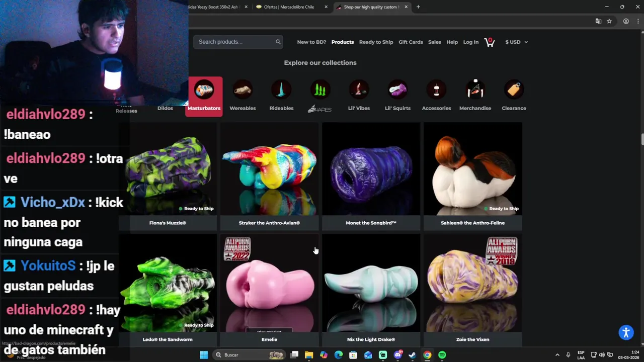644x362 pixels.
Task: Open the Nix the Light Drake product card
Action: (371, 290)
